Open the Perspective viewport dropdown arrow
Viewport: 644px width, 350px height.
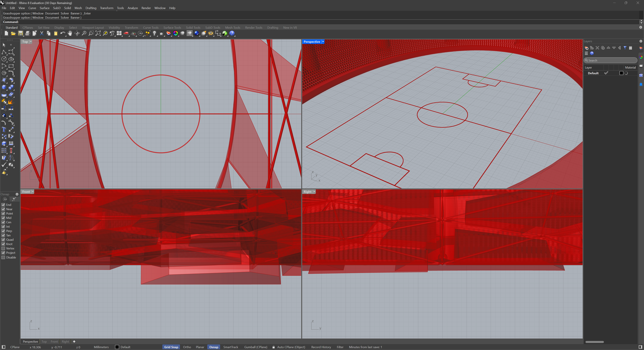323,42
